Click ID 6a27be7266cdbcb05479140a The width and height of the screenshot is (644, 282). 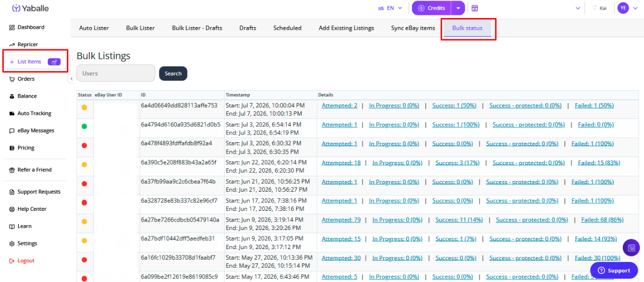(x=180, y=220)
